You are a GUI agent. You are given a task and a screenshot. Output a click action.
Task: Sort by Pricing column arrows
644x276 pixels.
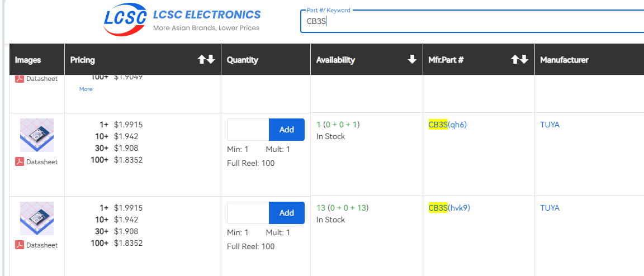[x=206, y=60]
